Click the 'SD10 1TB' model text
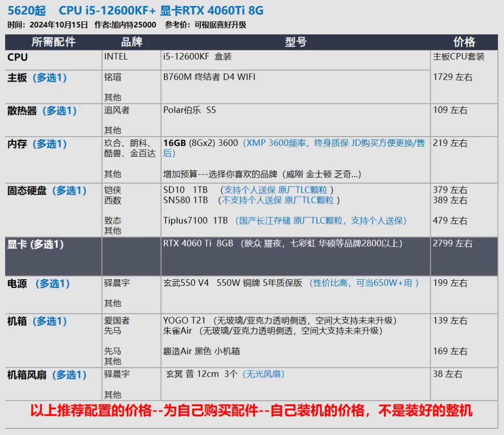The width and height of the screenshot is (504, 435). [x=185, y=190]
